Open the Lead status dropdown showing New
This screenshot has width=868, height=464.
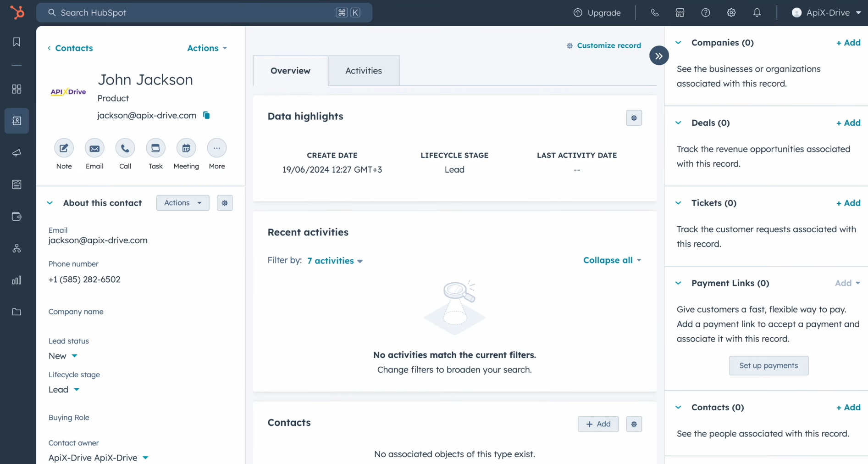(63, 356)
